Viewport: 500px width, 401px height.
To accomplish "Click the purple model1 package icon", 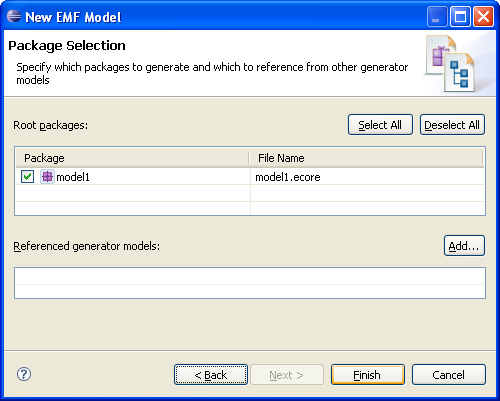I will tap(47, 177).
